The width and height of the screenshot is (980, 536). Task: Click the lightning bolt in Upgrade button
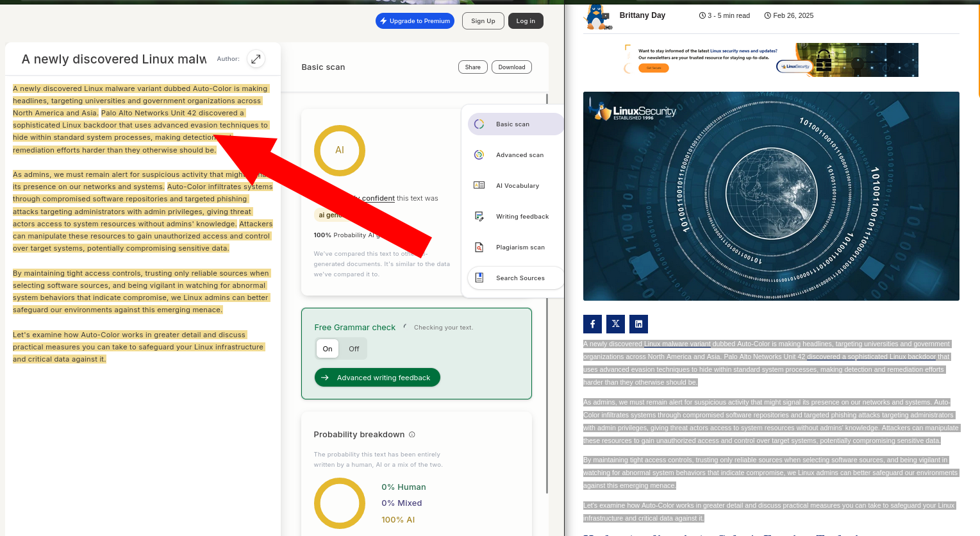click(383, 21)
